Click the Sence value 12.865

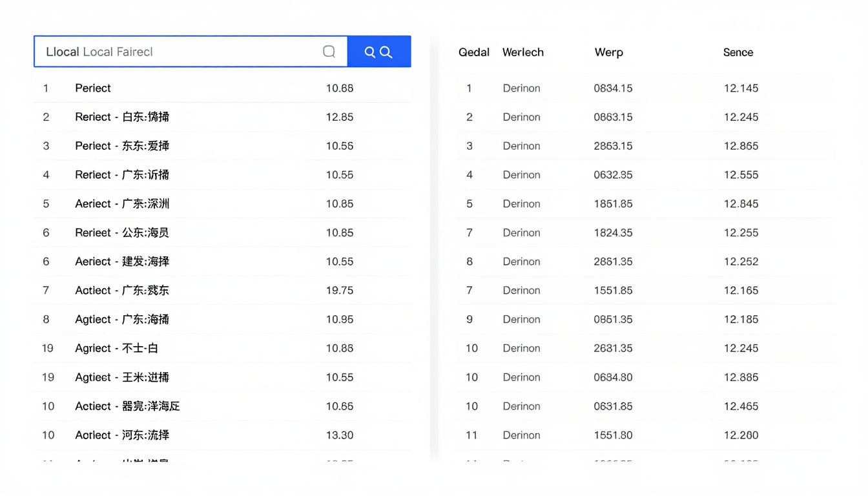[741, 146]
